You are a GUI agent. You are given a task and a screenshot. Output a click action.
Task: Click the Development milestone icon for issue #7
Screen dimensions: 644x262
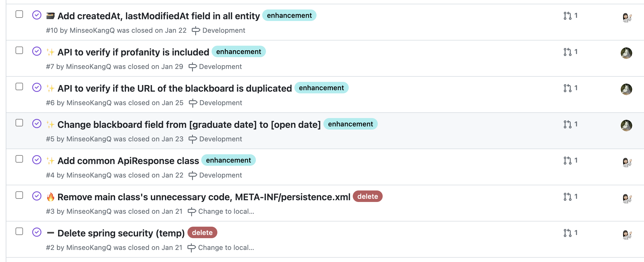pos(193,67)
